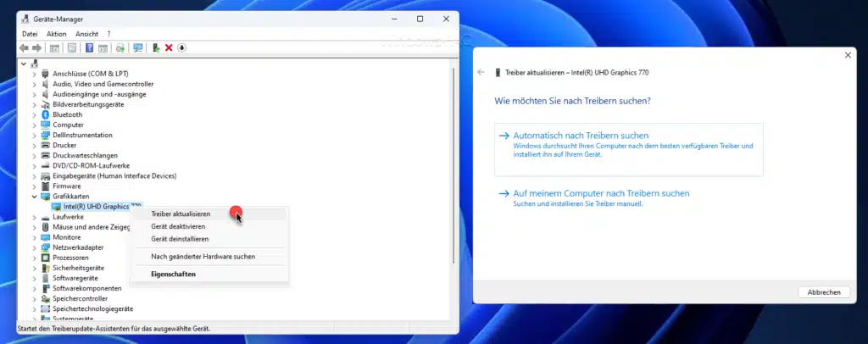The width and height of the screenshot is (868, 344).
Task: Click the Geräte-Manager vertical scrollbar
Action: click(x=454, y=166)
